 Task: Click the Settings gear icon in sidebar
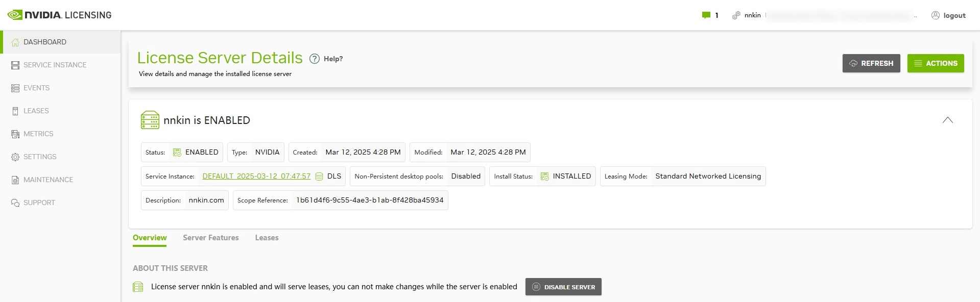[15, 157]
